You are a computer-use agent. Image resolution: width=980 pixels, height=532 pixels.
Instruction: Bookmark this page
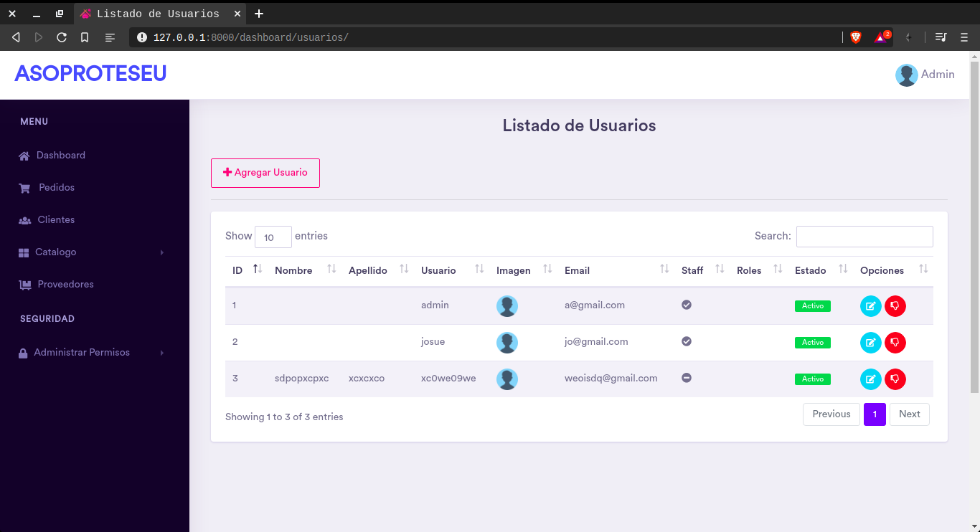(x=85, y=37)
